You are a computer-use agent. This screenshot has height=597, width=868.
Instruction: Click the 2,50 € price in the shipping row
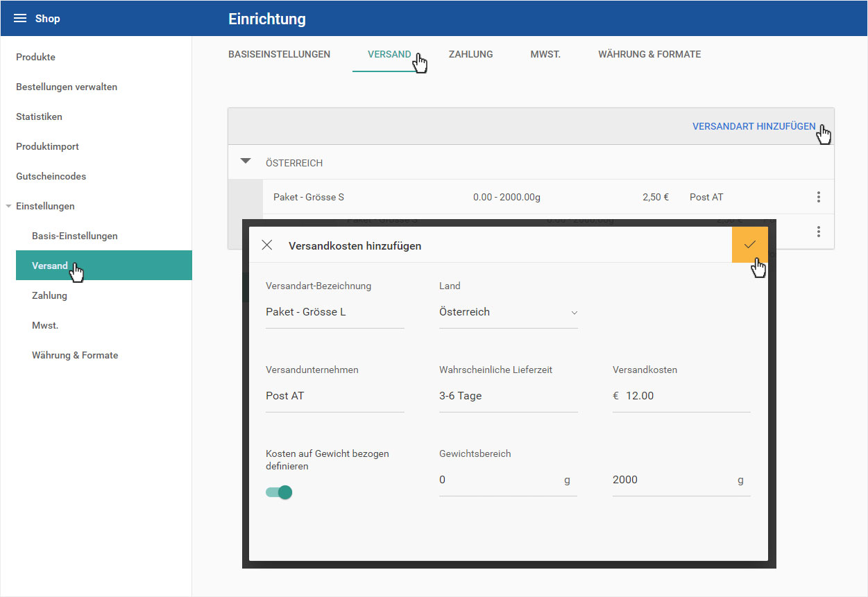click(656, 197)
